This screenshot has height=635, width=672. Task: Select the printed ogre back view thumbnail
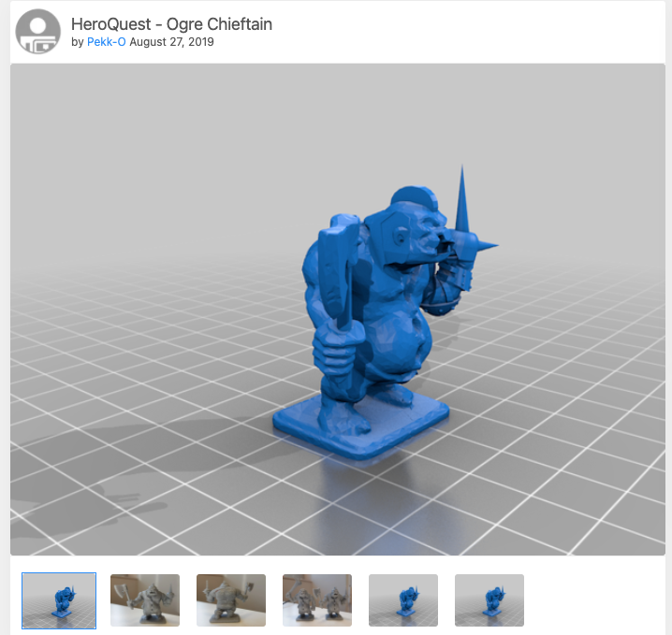click(231, 600)
